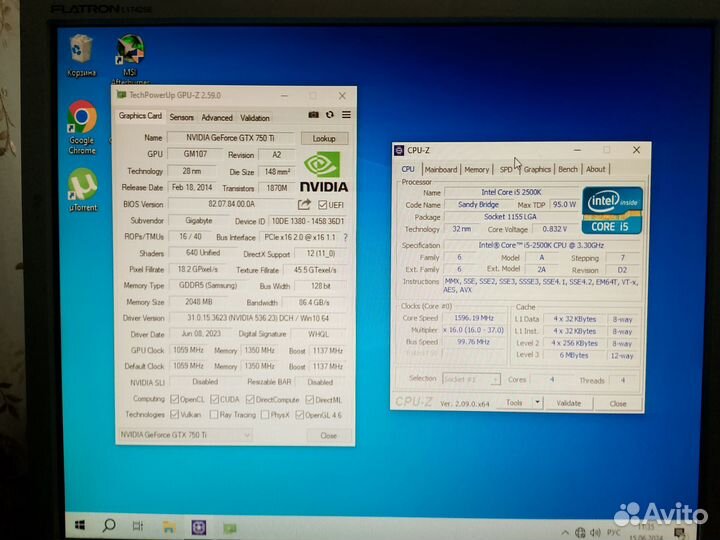Click the Level 3 cache value 6 MBytes

pyautogui.click(x=574, y=355)
